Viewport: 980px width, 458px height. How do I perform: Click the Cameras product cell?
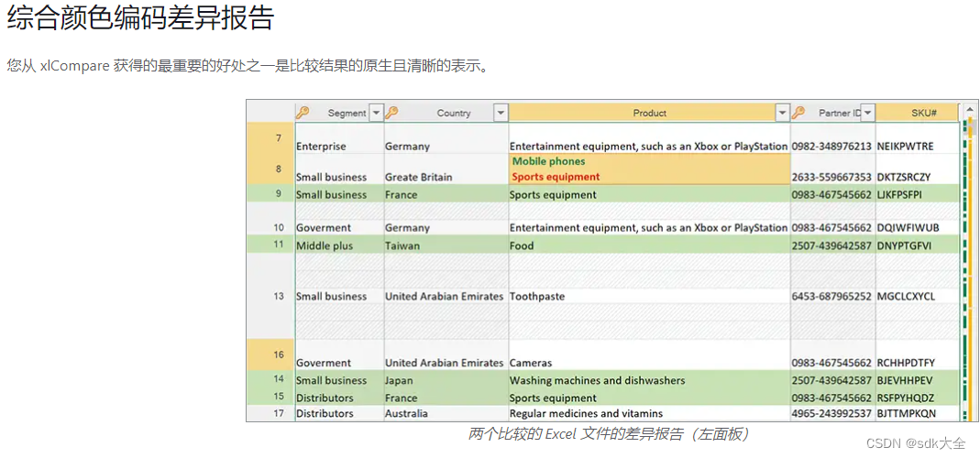tap(649, 354)
